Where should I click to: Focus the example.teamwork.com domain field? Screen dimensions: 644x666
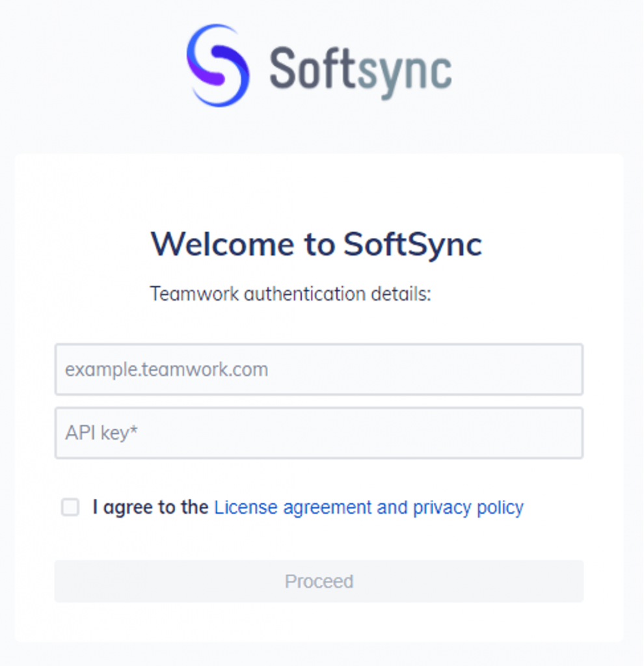tap(319, 369)
